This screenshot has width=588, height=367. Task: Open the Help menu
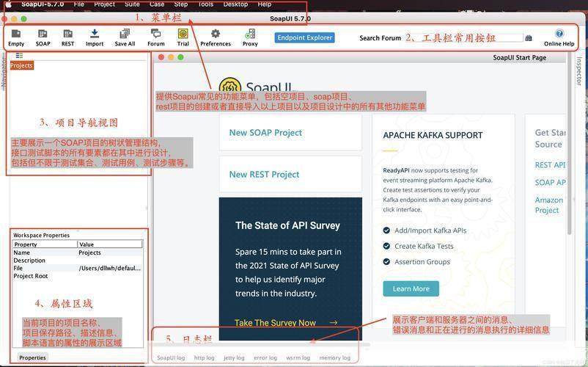coord(265,4)
